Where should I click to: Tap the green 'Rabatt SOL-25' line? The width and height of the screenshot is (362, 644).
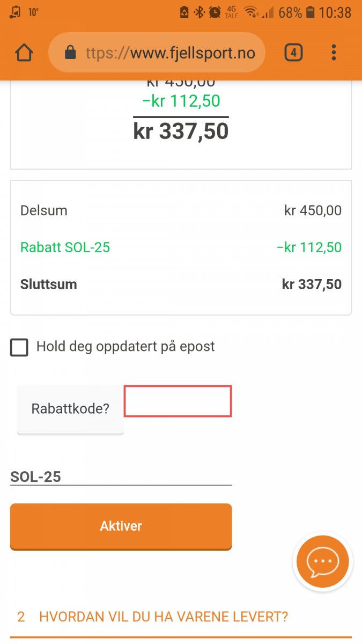click(x=65, y=247)
